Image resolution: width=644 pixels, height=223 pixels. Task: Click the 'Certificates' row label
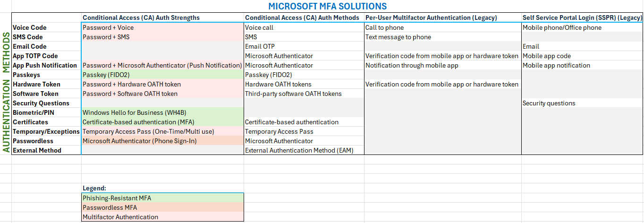pyautogui.click(x=46, y=122)
